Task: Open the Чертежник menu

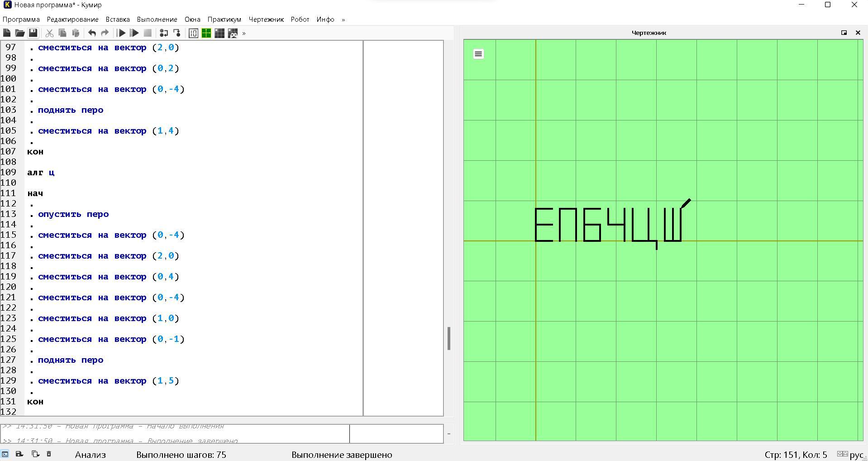Action: 266,19
